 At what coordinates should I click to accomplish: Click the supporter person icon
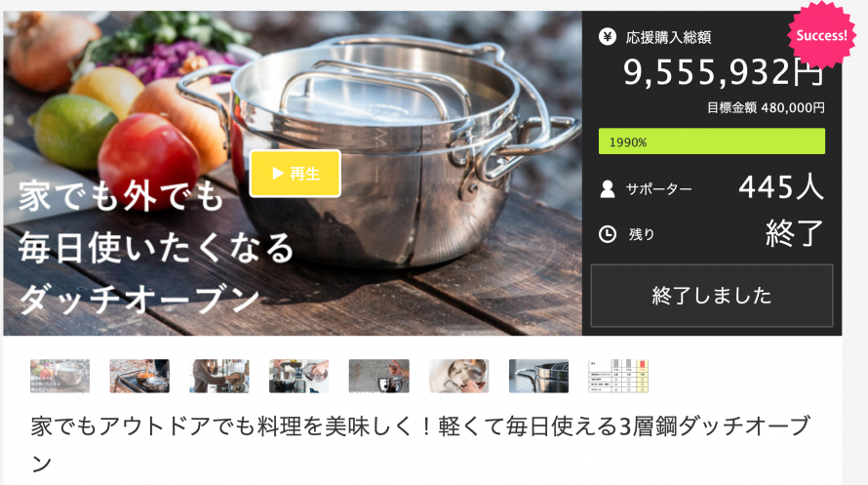coord(608,189)
